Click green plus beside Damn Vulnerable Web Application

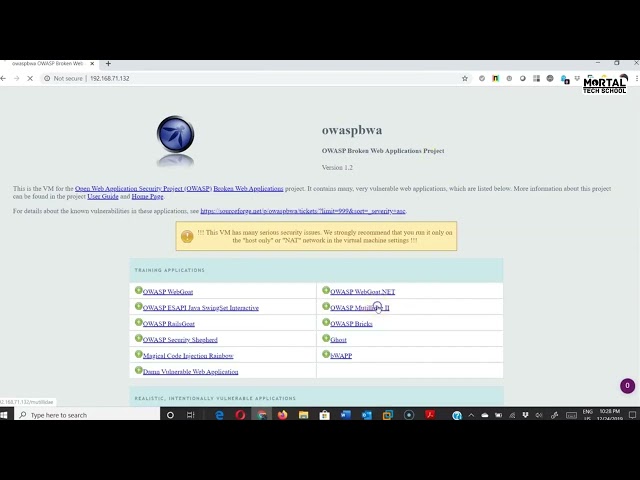(139, 370)
